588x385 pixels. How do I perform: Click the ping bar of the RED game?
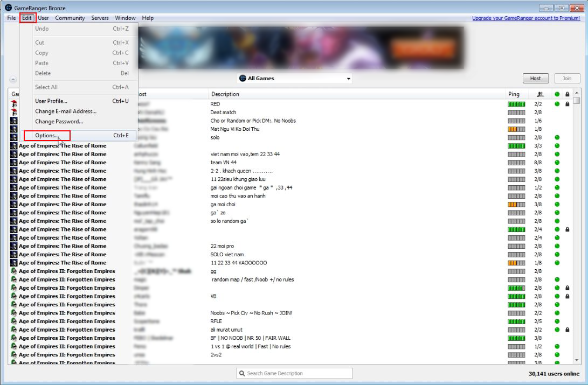tap(516, 104)
